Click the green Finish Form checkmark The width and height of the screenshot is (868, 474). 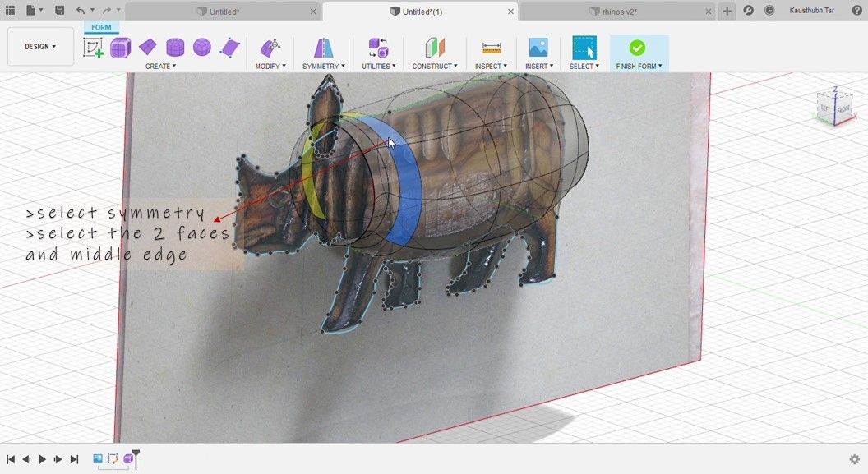click(637, 48)
